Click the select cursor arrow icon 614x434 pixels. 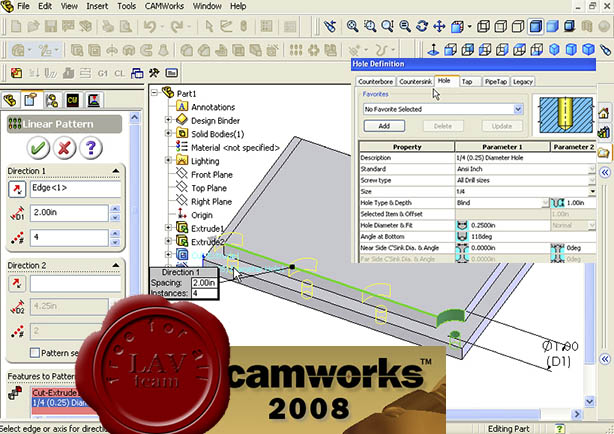pos(209,27)
